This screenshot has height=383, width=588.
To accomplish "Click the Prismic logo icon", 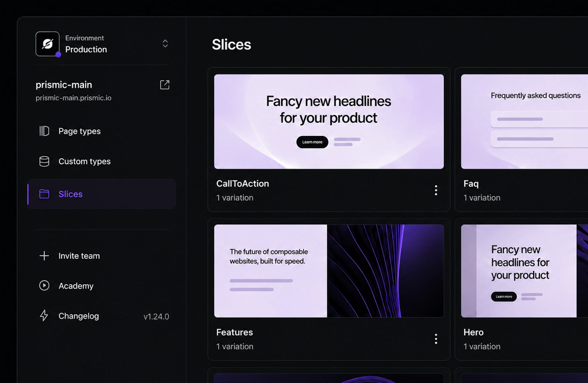I will [x=47, y=44].
